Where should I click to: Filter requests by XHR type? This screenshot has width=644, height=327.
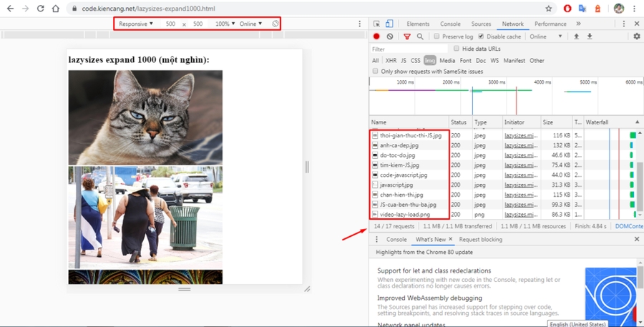(391, 61)
